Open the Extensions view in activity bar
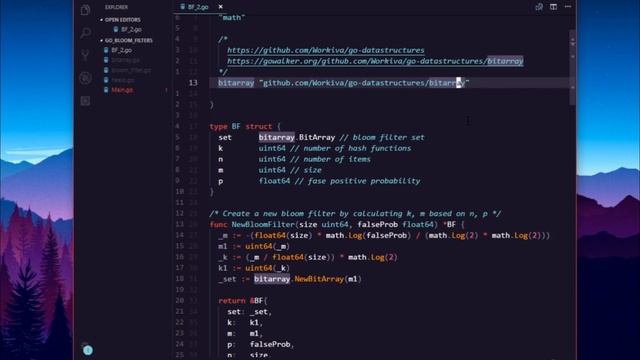Image resolution: width=640 pixels, height=360 pixels. point(85,100)
